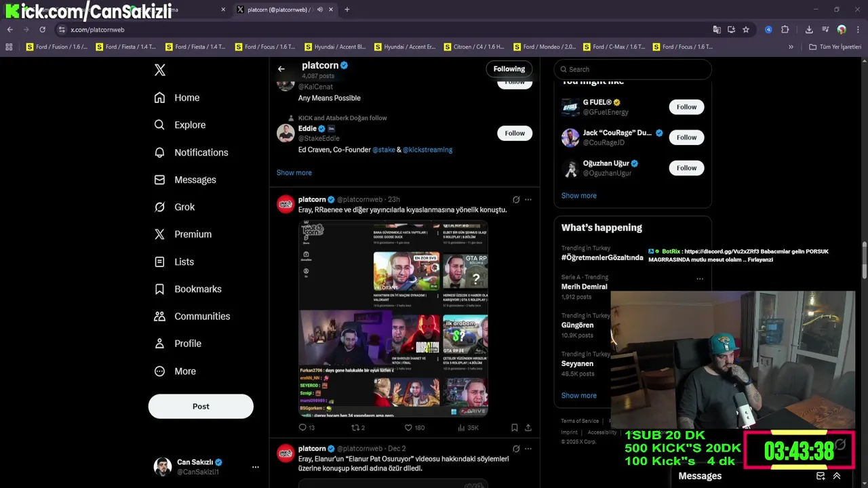868x488 pixels.
Task: Expand the Messages drawer arrow
Action: [x=837, y=476]
